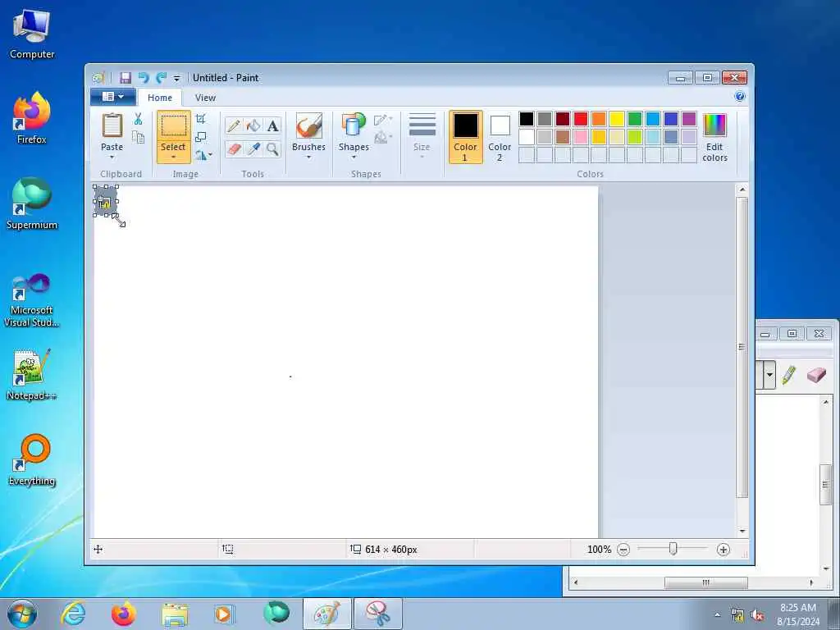
Task: Activate Color 2 selection box
Action: coord(500,137)
